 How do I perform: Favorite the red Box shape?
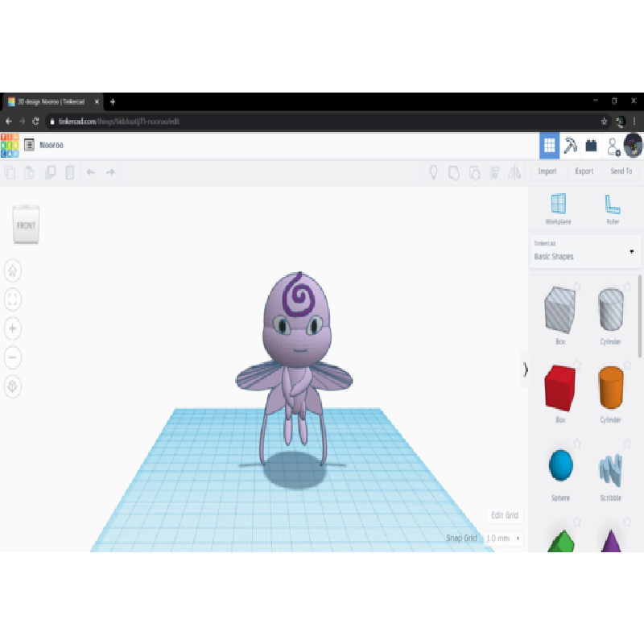click(577, 365)
